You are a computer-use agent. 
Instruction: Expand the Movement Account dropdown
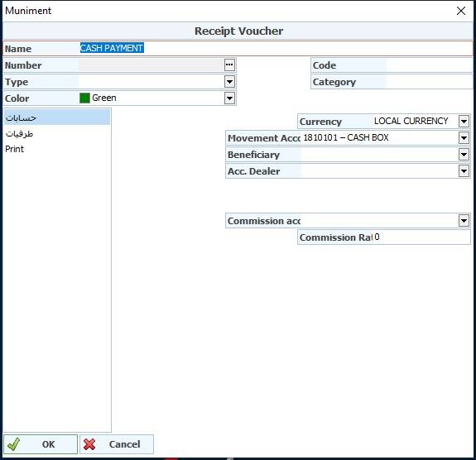pos(464,138)
